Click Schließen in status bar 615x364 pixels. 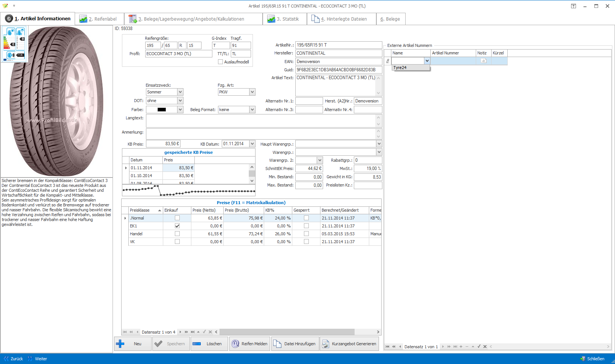(x=592, y=359)
